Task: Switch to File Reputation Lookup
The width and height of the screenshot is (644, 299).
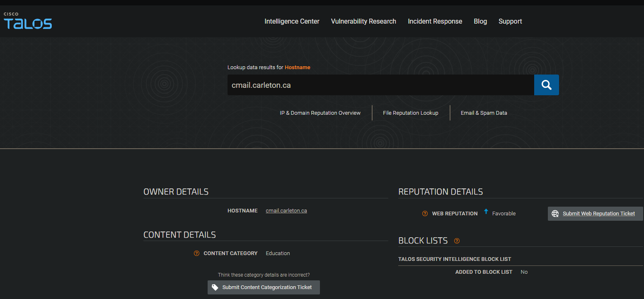Action: click(x=411, y=113)
